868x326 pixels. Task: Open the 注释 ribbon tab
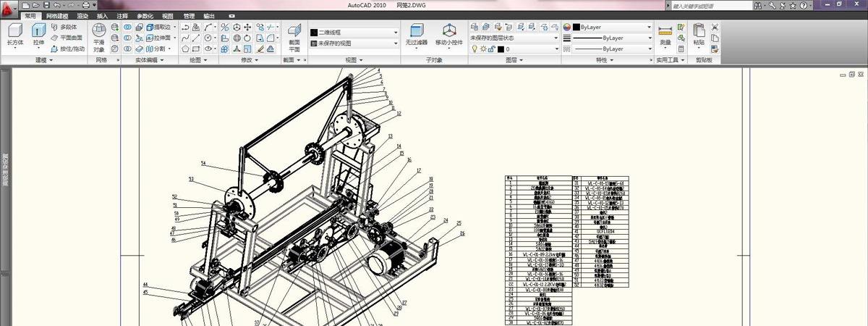coord(122,15)
